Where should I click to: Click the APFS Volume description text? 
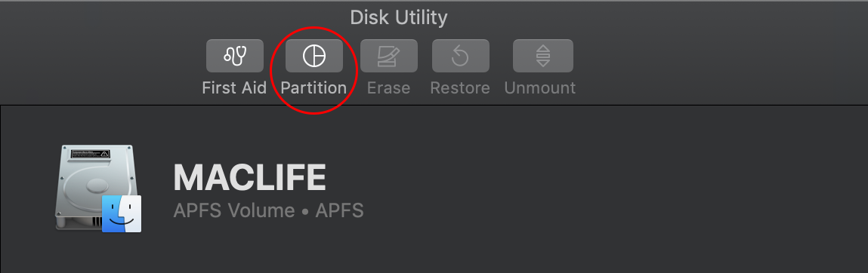tap(234, 210)
